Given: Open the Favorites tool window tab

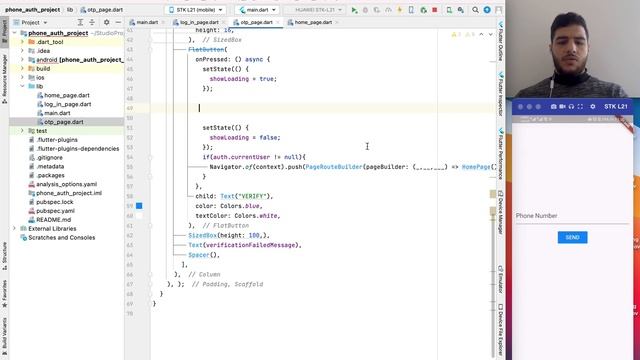Looking at the screenshot, I should pos(4,294).
